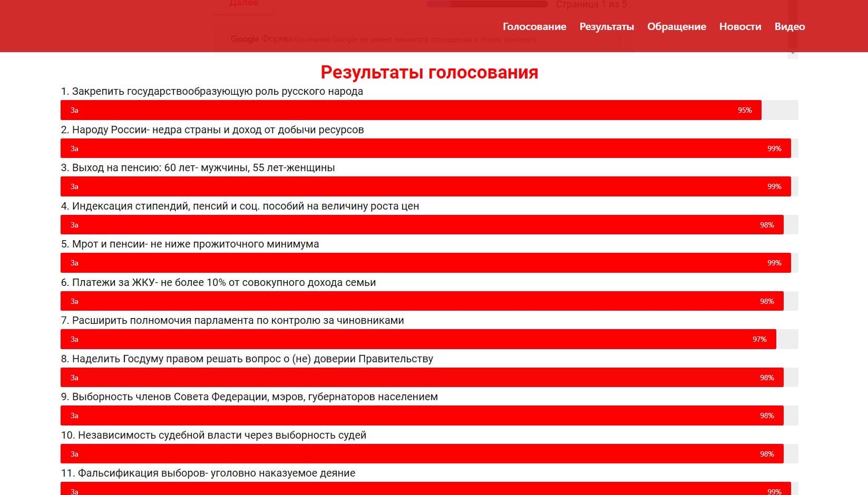
Task: Open the Голосование nav item
Action: pyautogui.click(x=534, y=26)
